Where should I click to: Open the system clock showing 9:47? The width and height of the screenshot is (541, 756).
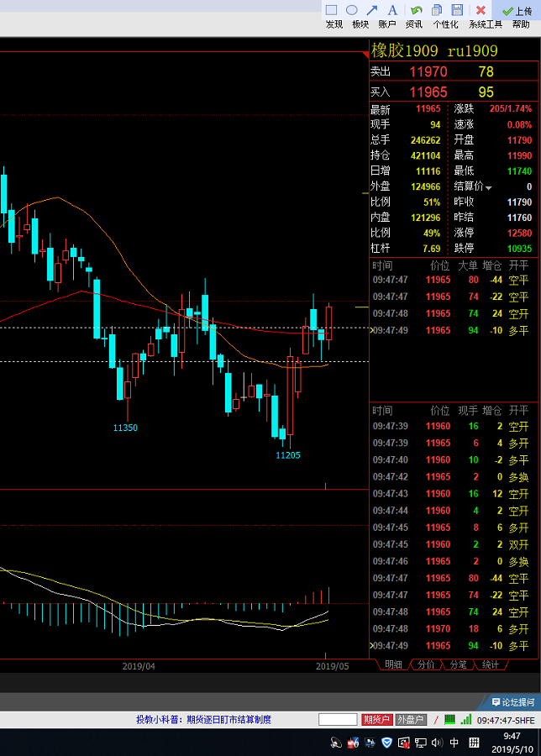pos(512,743)
